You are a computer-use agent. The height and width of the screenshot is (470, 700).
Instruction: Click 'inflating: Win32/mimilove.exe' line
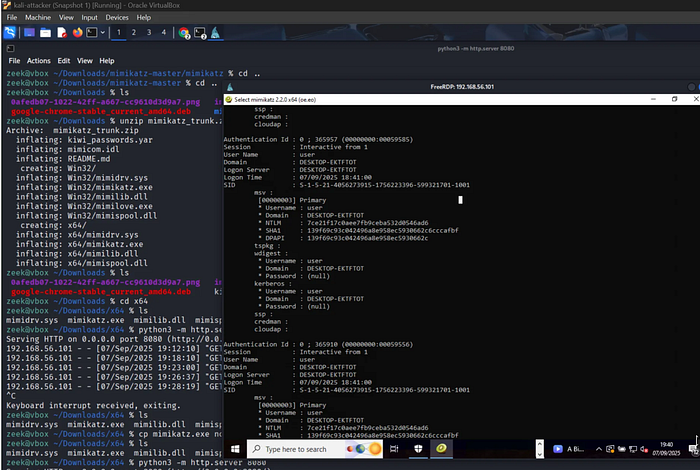pyautogui.click(x=84, y=206)
